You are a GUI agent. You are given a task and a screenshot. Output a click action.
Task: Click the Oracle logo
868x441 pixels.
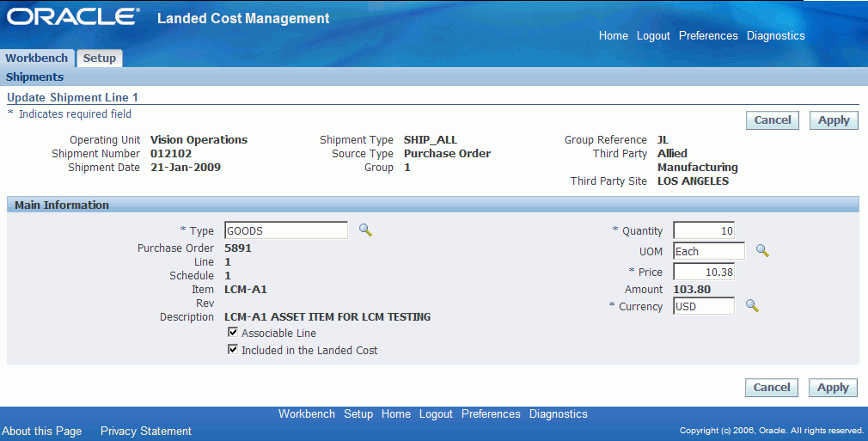pos(73,16)
